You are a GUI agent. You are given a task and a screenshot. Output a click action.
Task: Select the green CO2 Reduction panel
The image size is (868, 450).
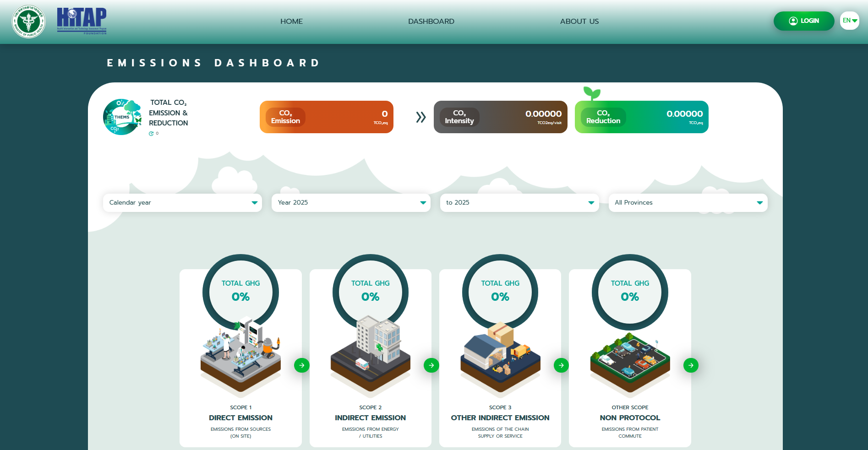pyautogui.click(x=641, y=117)
